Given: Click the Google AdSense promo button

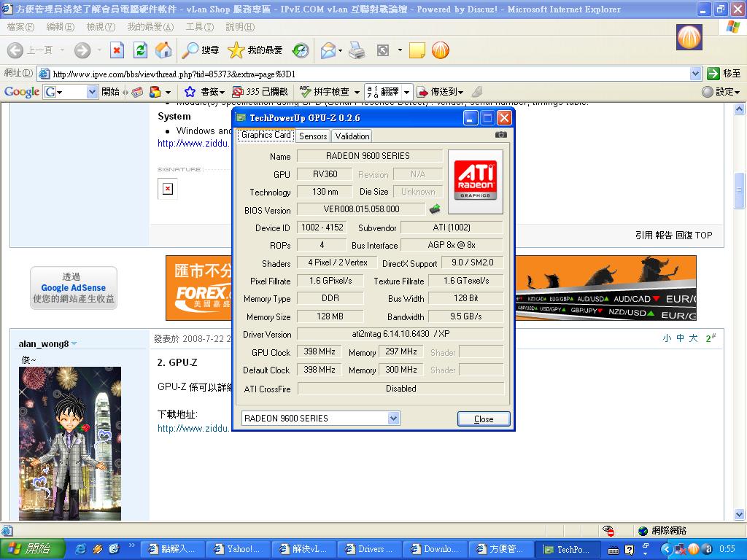Looking at the screenshot, I should click(73, 288).
